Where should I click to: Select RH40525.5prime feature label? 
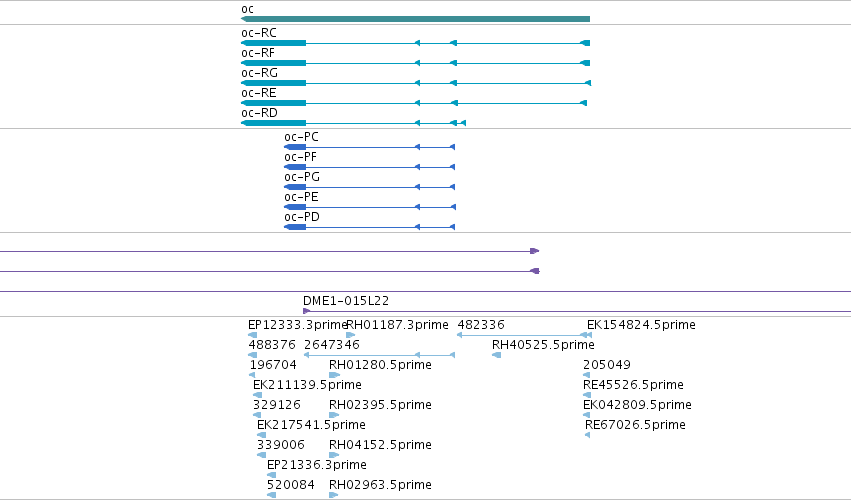tap(543, 345)
